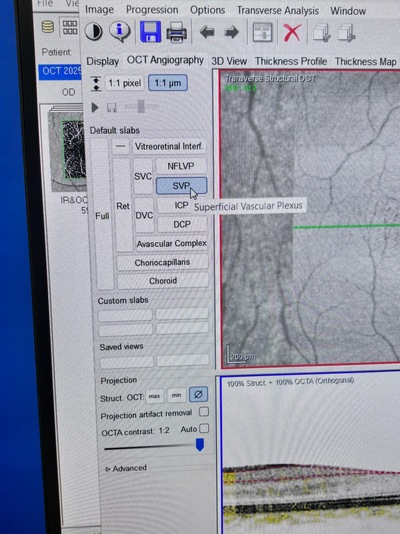Viewport: 400px width, 534px height.
Task: Go back with the left arrow icon
Action: pyautogui.click(x=207, y=32)
